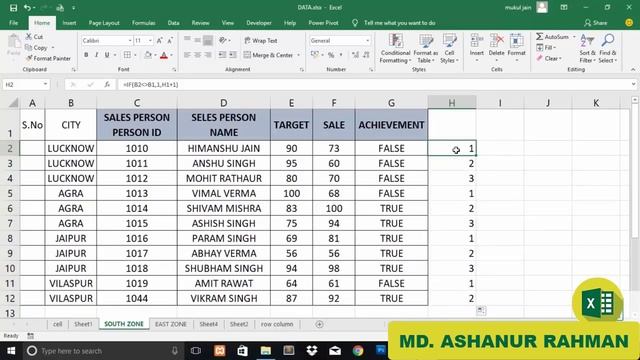Viewport: 640px width, 360px height.
Task: Toggle Underline formatting
Action: [107, 55]
